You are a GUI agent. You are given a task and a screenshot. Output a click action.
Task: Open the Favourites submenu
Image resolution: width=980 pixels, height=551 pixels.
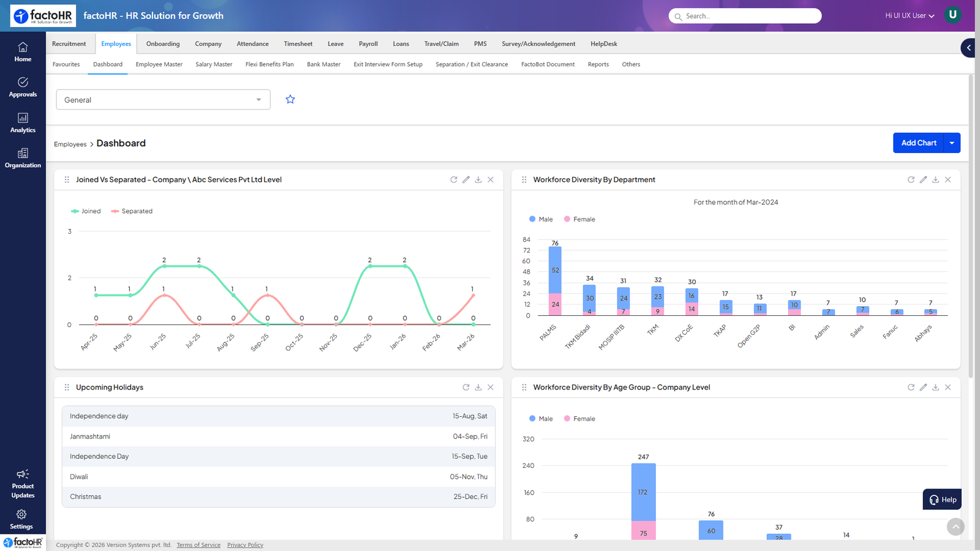(66, 64)
